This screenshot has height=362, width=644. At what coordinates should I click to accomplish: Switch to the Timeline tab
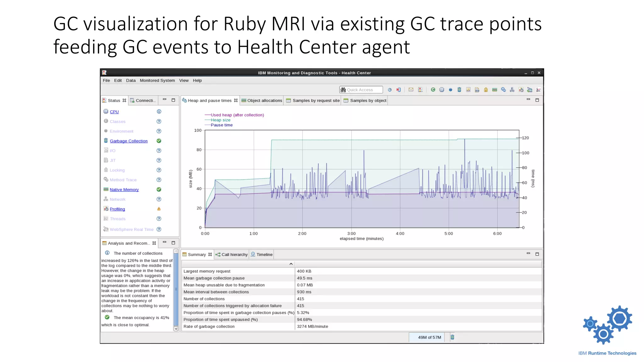click(x=262, y=255)
